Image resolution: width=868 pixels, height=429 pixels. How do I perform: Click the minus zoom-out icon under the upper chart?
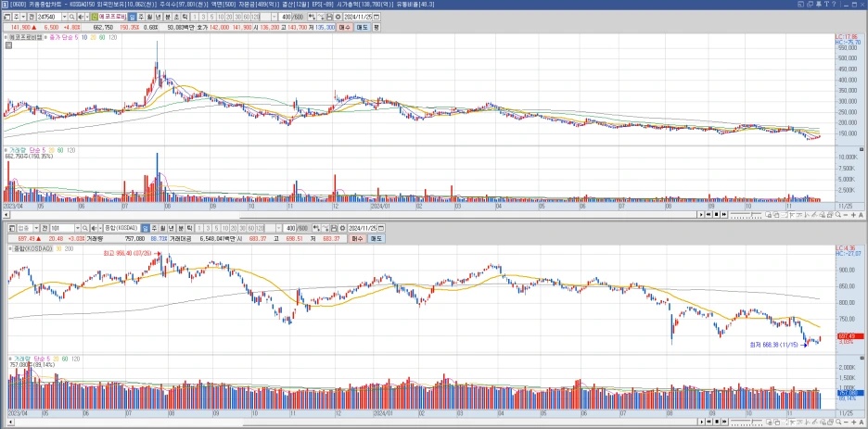846,215
